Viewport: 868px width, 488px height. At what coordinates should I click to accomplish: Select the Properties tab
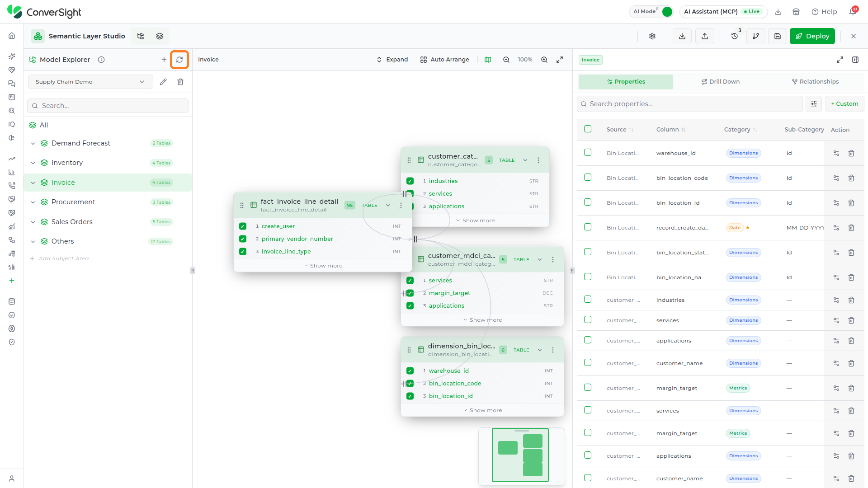coord(626,82)
